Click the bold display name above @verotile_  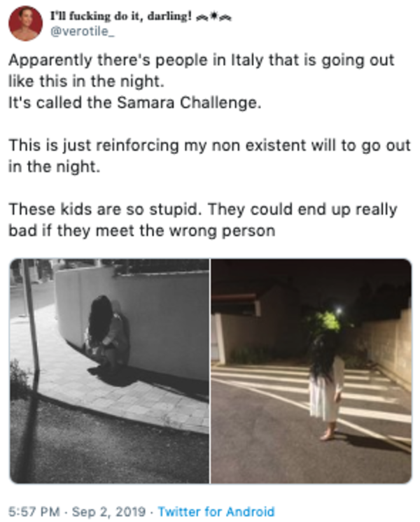(121, 16)
